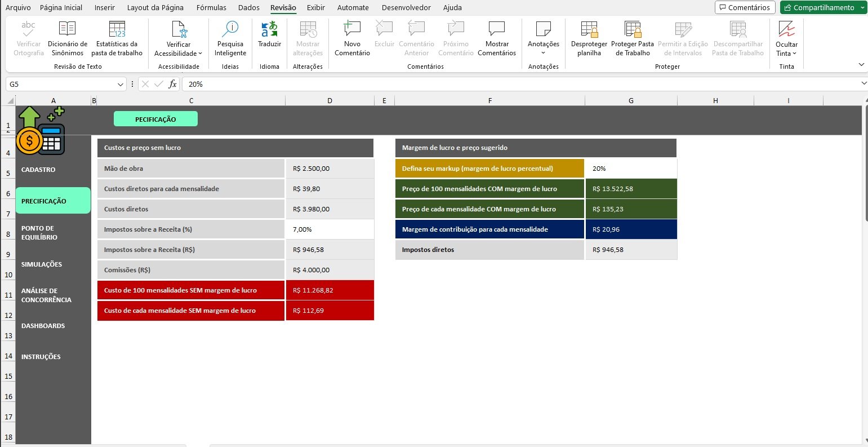Collapse the ribbon using the chevron
The image size is (868, 447).
(x=861, y=65)
